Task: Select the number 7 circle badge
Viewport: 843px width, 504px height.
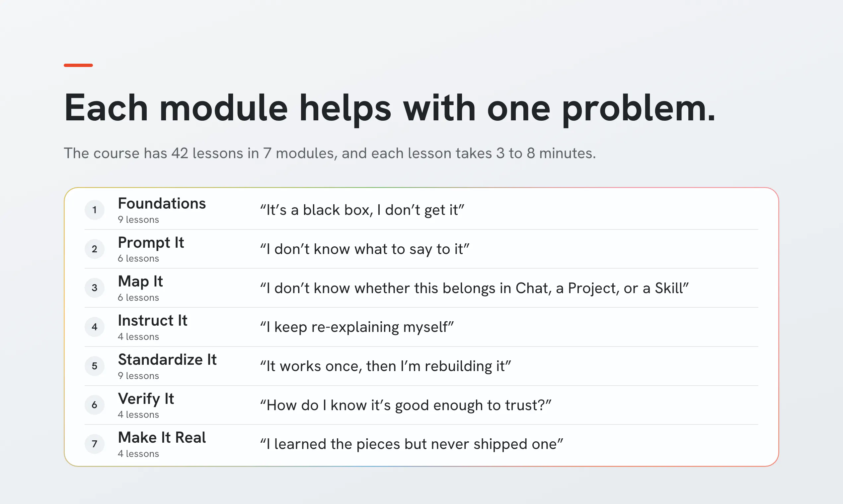Action: tap(95, 444)
